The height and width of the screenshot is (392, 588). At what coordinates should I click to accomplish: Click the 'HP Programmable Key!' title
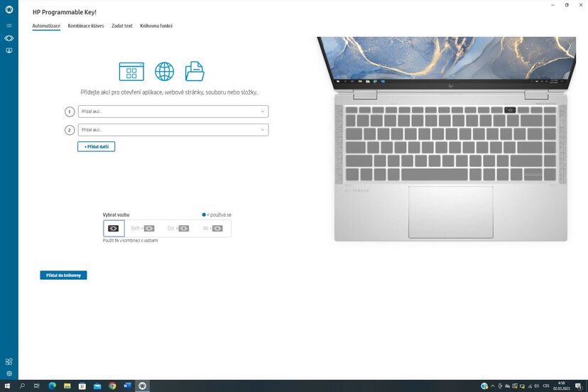tap(65, 12)
